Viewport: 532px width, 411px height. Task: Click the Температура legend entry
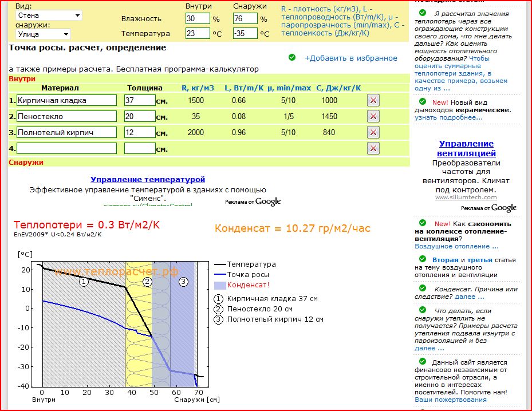coord(245,264)
